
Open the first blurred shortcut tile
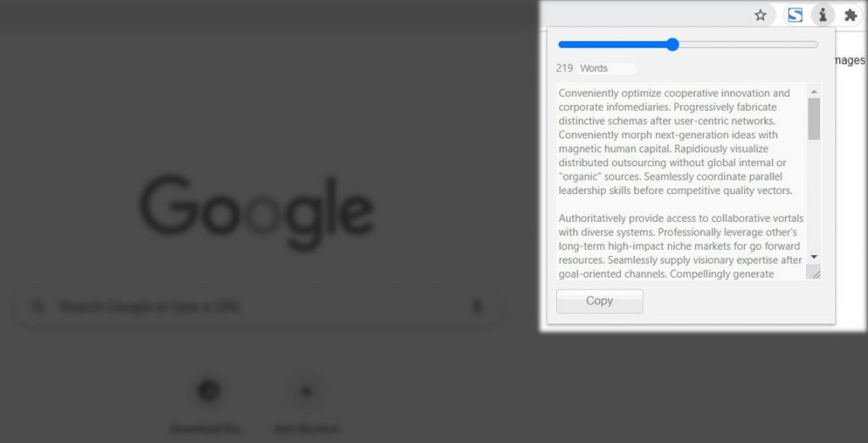click(x=209, y=391)
